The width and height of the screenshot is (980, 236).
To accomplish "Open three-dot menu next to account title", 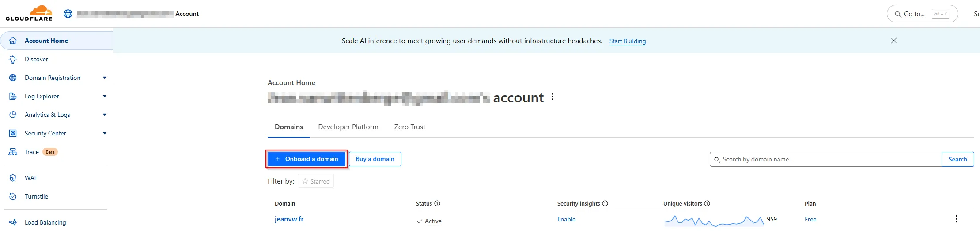I will click(x=552, y=97).
